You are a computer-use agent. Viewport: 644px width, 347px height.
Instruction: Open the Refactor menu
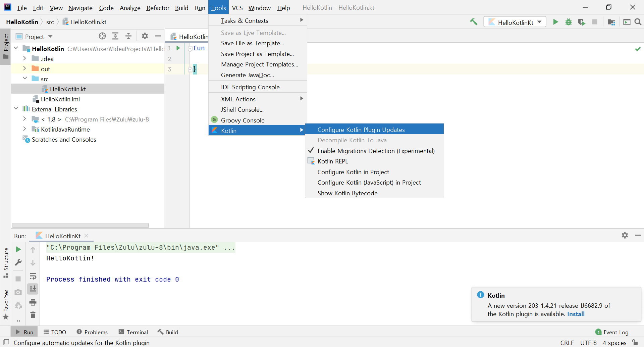[158, 8]
